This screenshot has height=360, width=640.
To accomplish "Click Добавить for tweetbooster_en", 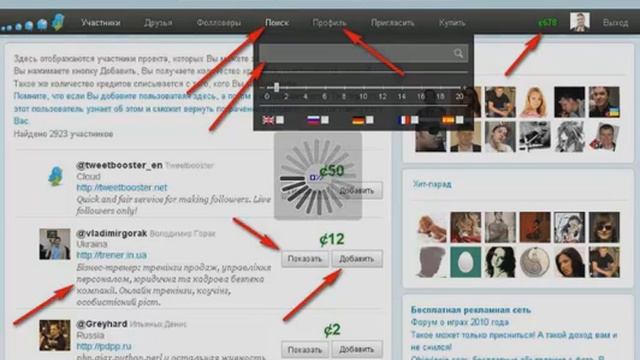I will pos(357,191).
